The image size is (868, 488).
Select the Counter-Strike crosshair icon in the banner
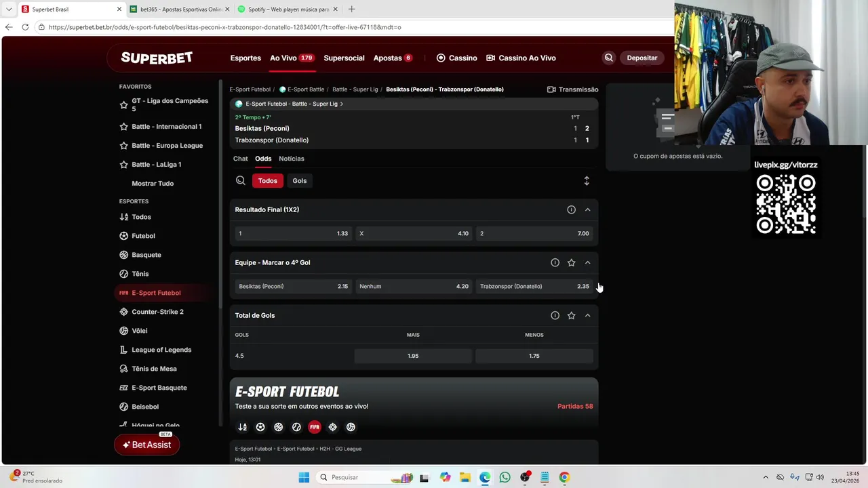point(332,427)
